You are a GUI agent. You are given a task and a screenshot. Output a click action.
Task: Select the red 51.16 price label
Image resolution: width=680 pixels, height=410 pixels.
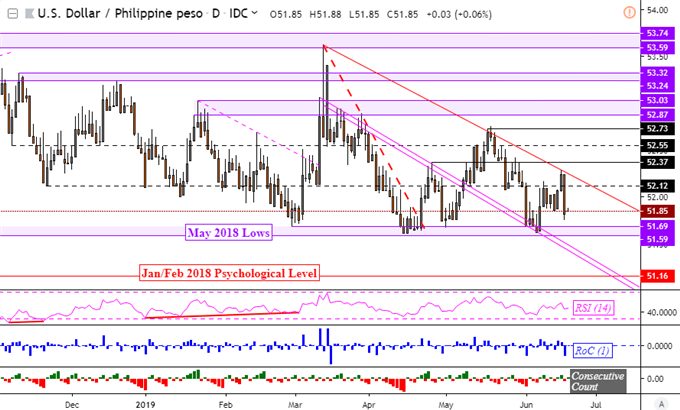click(657, 276)
